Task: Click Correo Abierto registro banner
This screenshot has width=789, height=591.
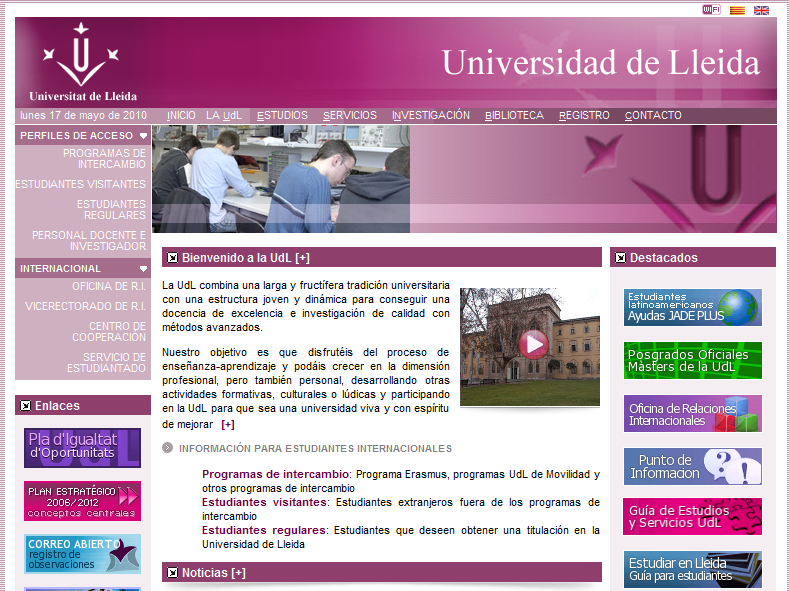Action: 83,554
